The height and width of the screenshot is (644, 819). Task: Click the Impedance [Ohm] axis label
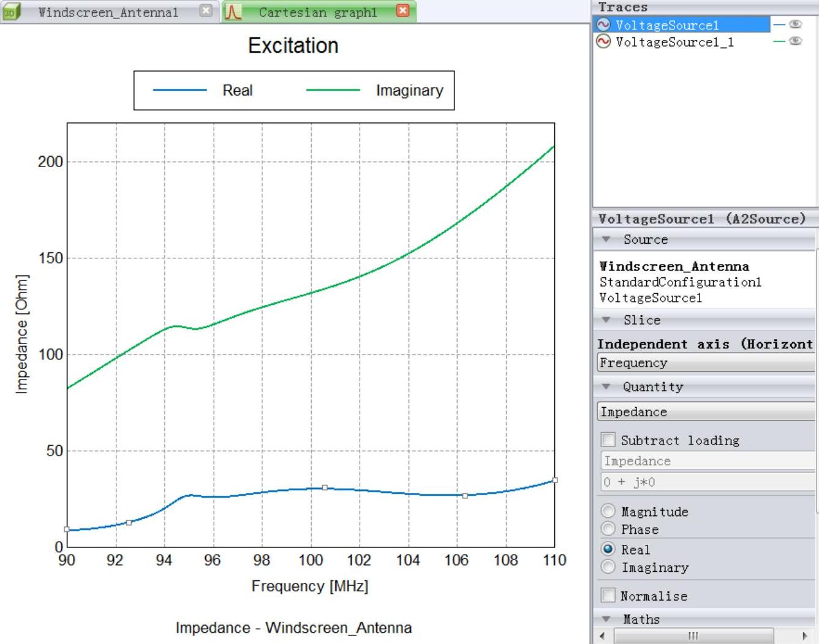(22, 334)
